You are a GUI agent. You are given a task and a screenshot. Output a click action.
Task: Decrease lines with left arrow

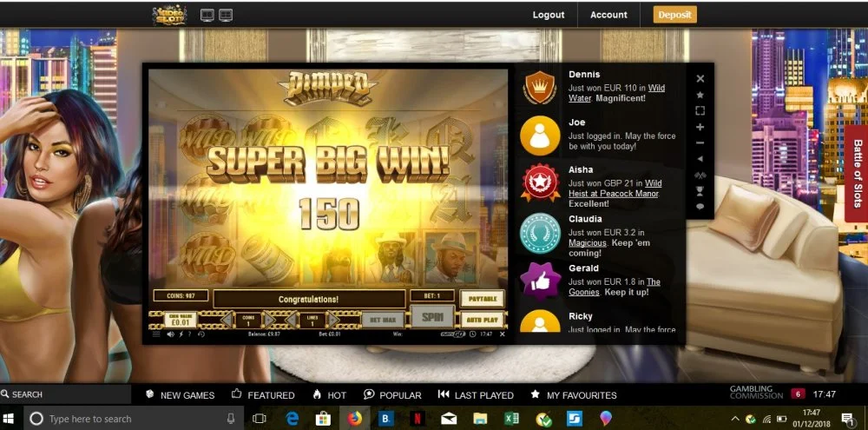[x=291, y=320]
